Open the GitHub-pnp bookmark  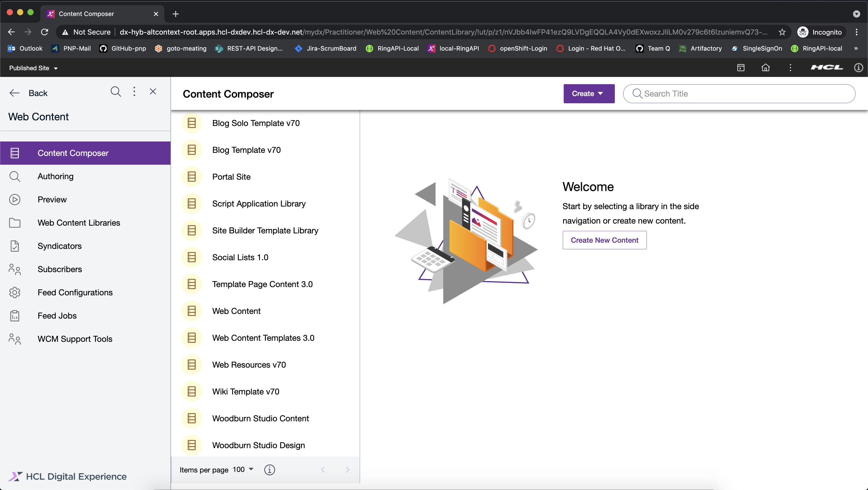(x=123, y=48)
